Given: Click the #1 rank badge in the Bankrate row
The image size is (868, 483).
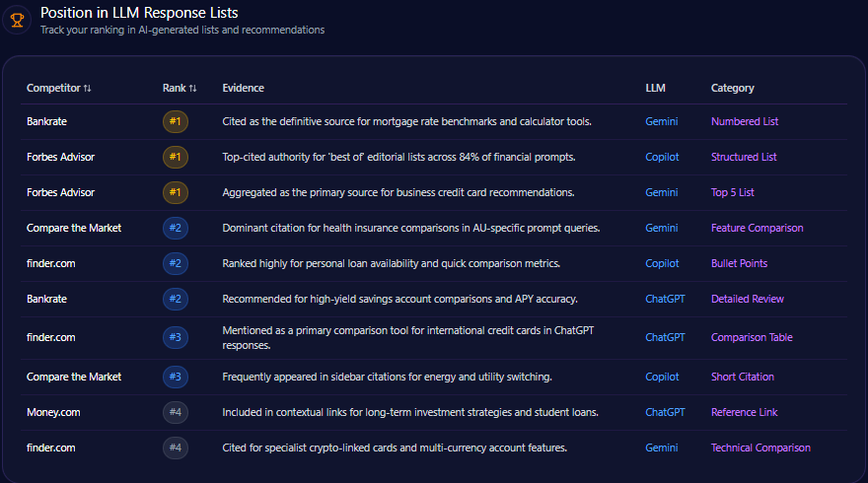Looking at the screenshot, I should (x=175, y=121).
